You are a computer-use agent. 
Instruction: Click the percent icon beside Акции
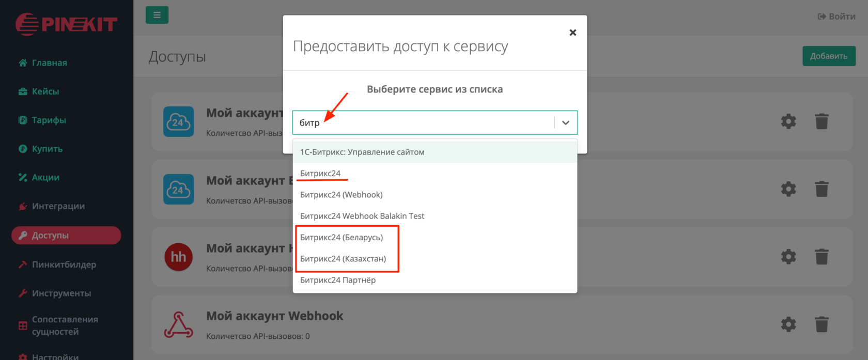point(23,178)
